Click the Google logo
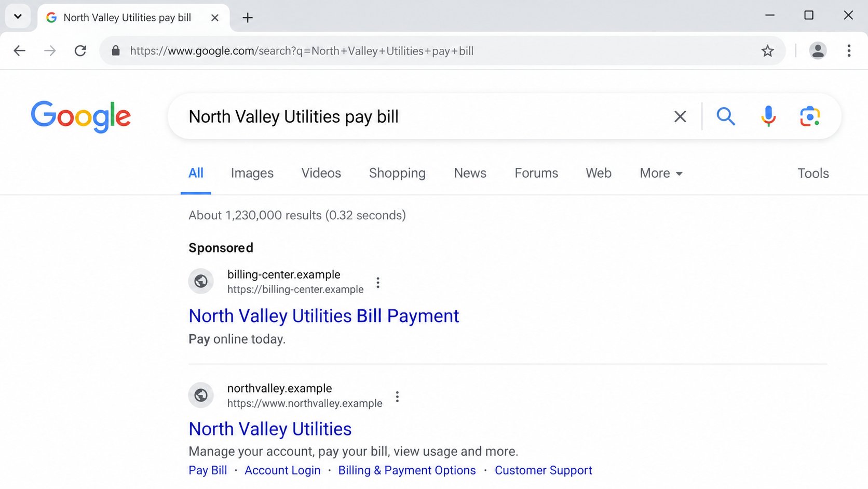Image resolution: width=868 pixels, height=489 pixels. [80, 116]
